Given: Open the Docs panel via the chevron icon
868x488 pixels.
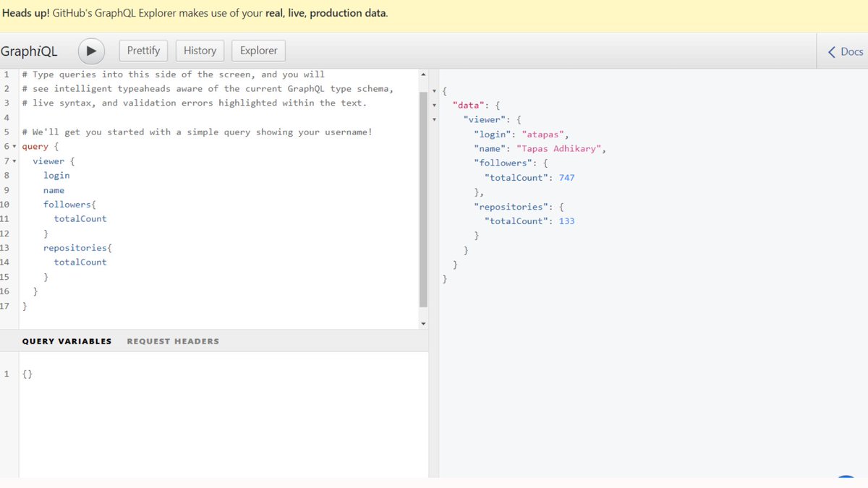Looking at the screenshot, I should tap(832, 51).
